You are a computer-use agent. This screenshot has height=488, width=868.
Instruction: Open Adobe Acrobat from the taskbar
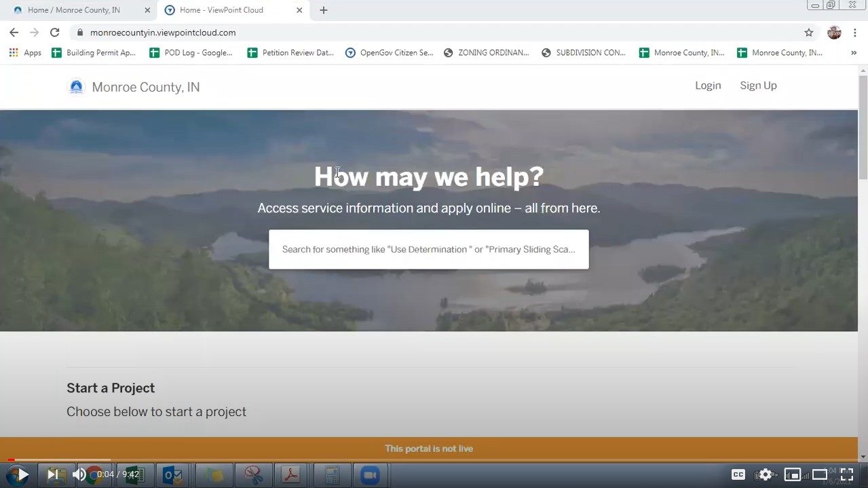pyautogui.click(x=291, y=474)
